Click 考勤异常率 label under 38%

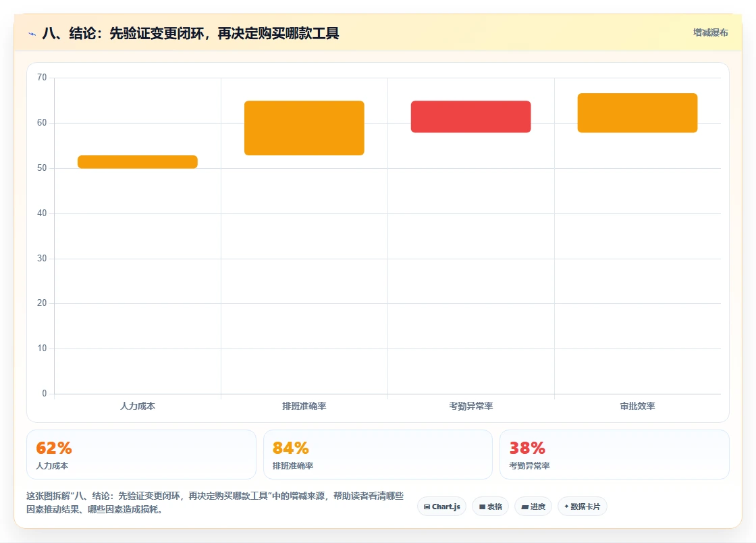529,466
